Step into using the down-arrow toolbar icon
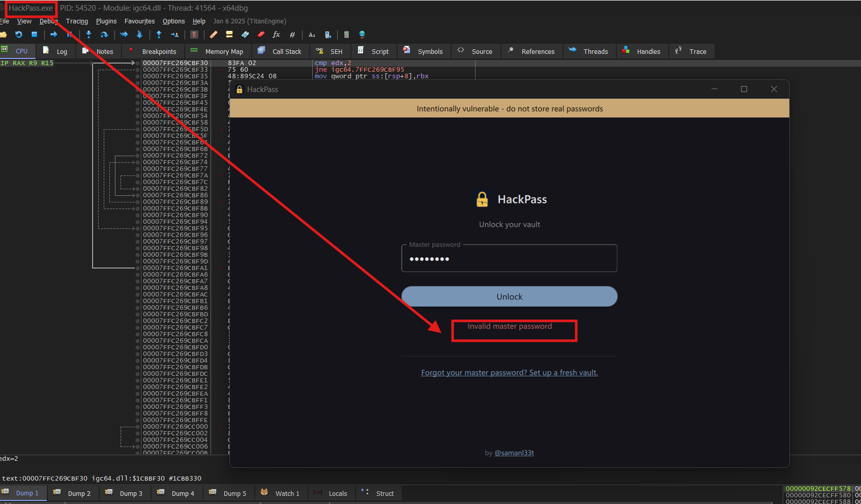Screen dimensions: 861x504 pyautogui.click(x=89, y=35)
